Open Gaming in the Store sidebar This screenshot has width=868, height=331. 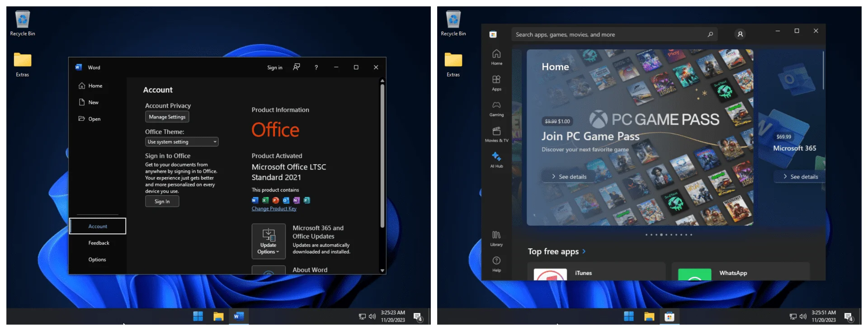(x=496, y=109)
